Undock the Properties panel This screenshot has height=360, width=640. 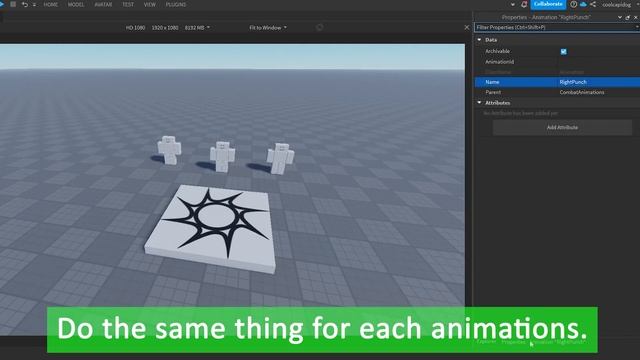point(628,17)
